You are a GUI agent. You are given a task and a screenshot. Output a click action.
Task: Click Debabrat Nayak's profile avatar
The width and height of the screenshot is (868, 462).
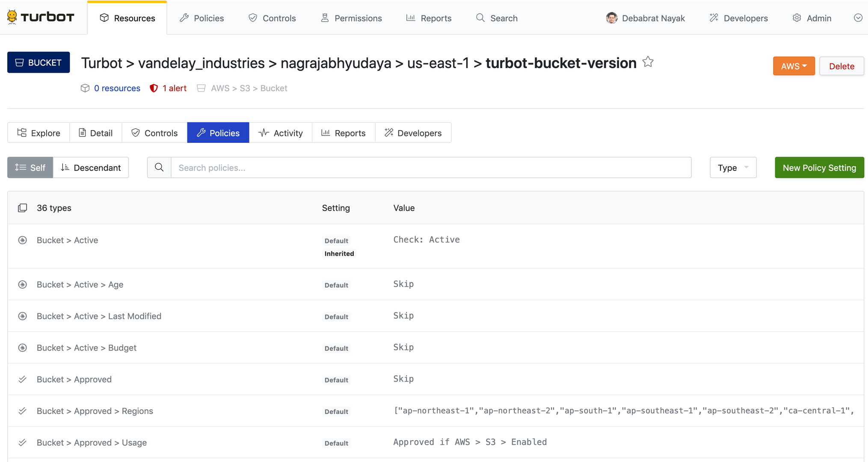click(x=611, y=18)
